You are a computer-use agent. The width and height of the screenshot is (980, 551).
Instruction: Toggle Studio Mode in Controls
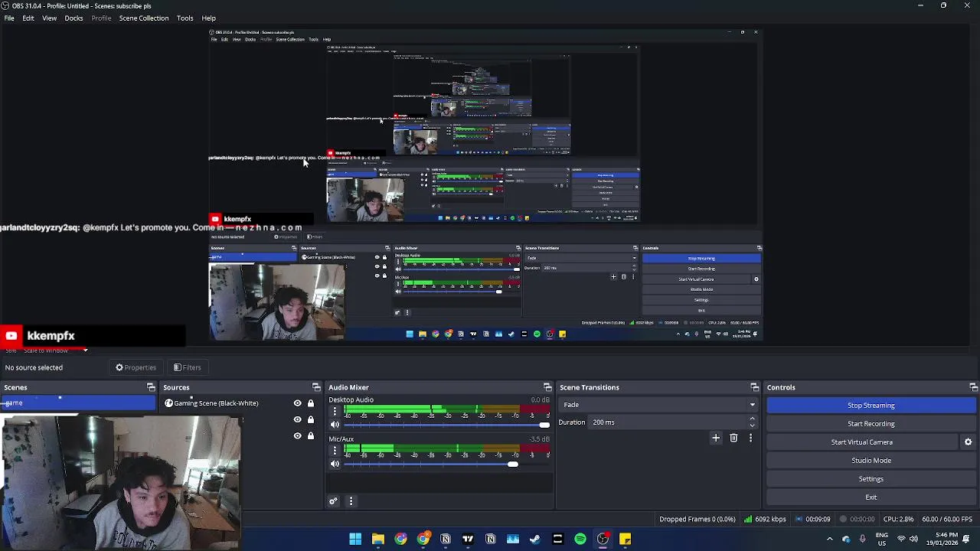[871, 461]
